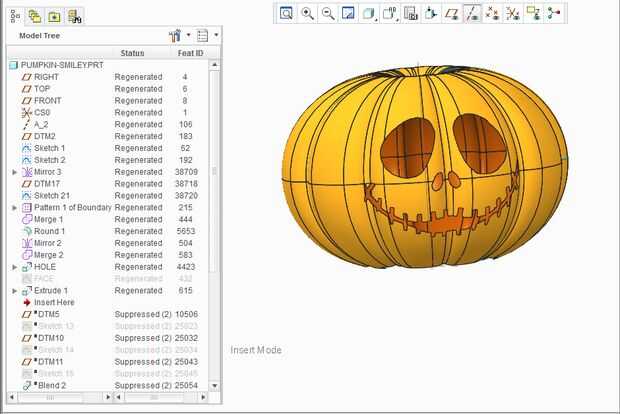Select the A_2 axis feature

pos(41,124)
